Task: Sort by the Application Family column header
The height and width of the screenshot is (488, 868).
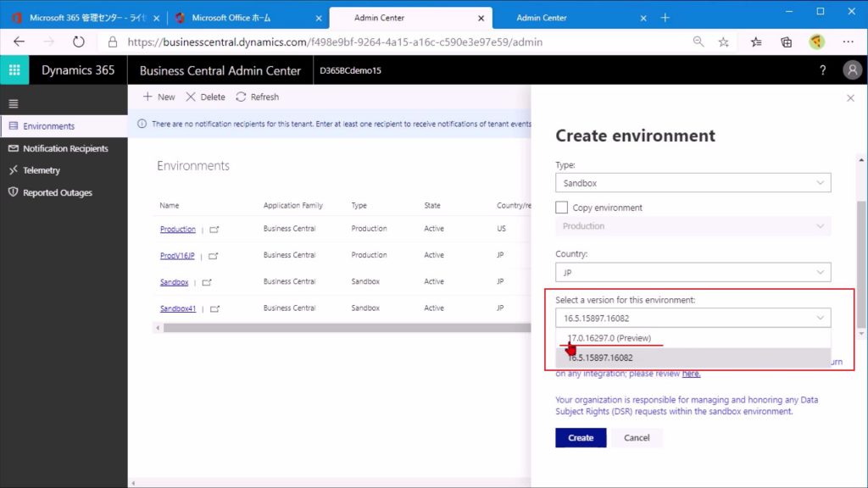Action: coord(292,205)
